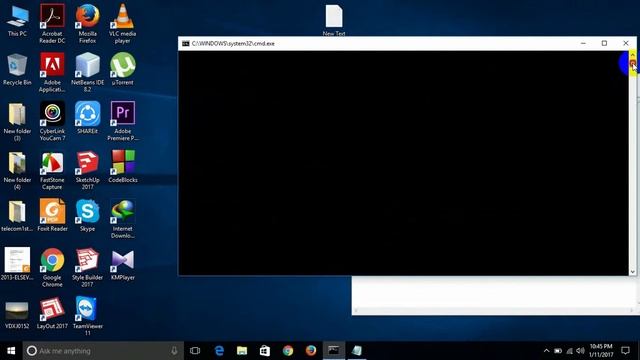
Task: Open the Windows Start menu
Action: point(11,351)
